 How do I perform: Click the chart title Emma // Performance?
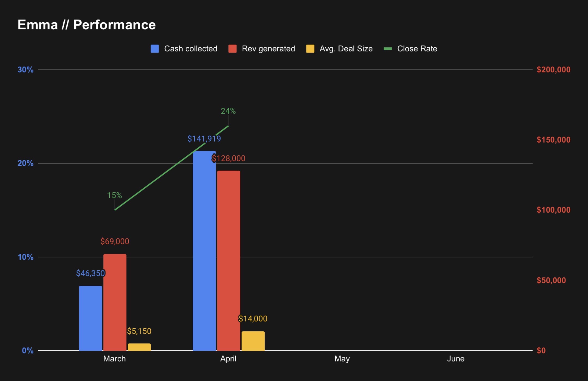pyautogui.click(x=87, y=25)
